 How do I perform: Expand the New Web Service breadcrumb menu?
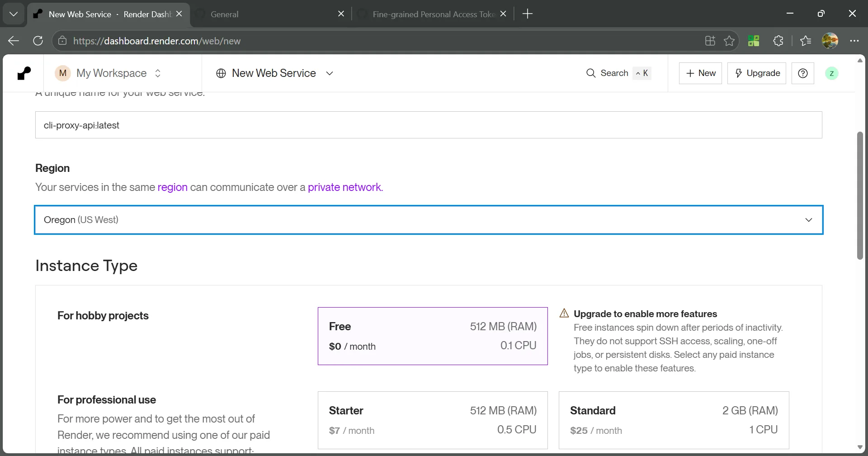click(330, 73)
